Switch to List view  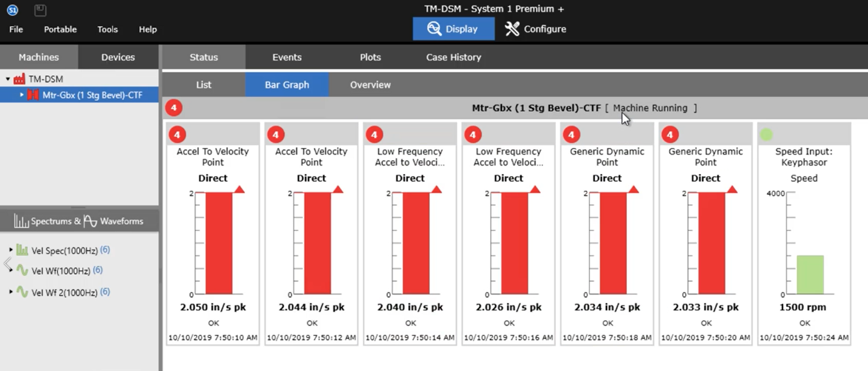pyautogui.click(x=204, y=85)
